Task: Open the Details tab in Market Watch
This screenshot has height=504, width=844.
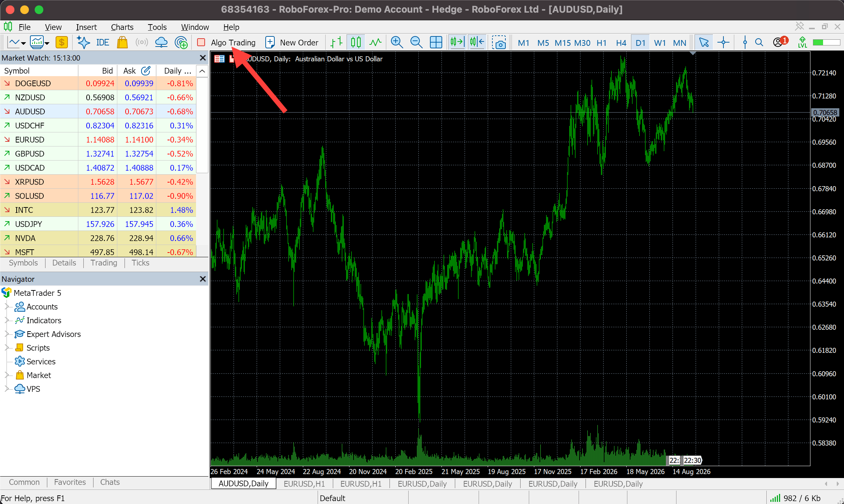Action: pyautogui.click(x=64, y=263)
